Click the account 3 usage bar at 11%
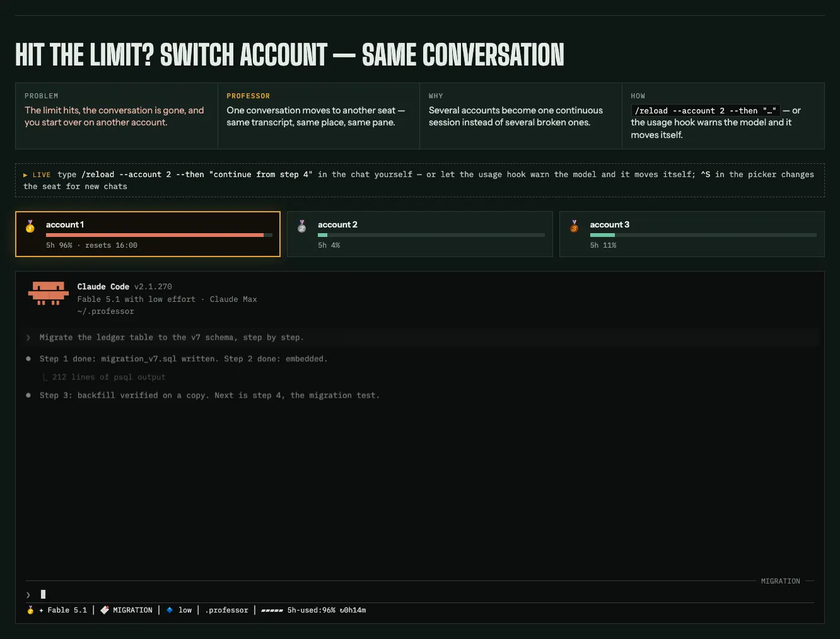840x639 pixels. (703, 235)
